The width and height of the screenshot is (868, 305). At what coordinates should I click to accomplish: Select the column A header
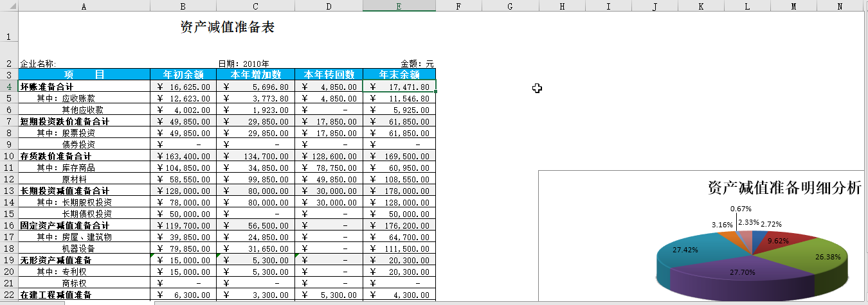84,6
